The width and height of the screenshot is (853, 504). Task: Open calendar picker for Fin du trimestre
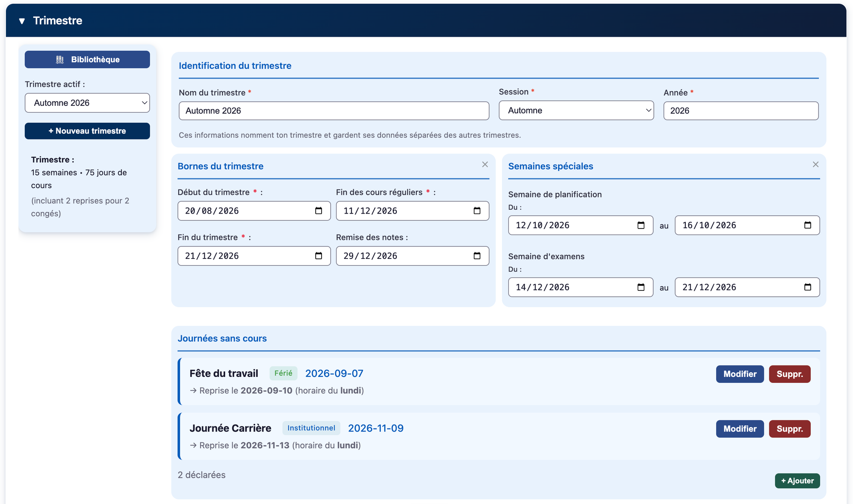(x=319, y=256)
